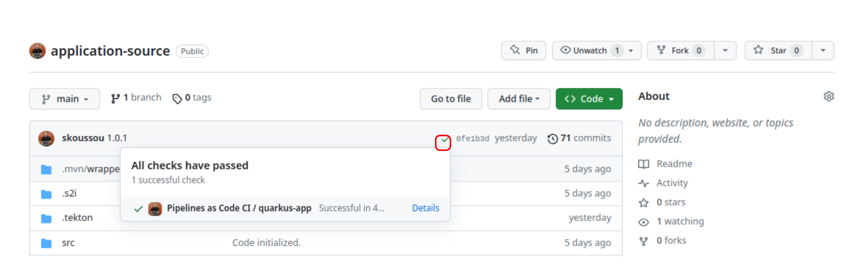The image size is (868, 280).
Task: Click the yesterday timestamp next to commit hash
Action: pyautogui.click(x=516, y=138)
